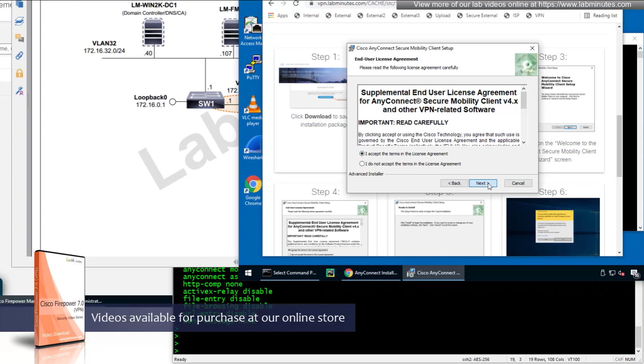This screenshot has height=364, width=644.
Task: Reload the browser page
Action: tap(296, 3)
